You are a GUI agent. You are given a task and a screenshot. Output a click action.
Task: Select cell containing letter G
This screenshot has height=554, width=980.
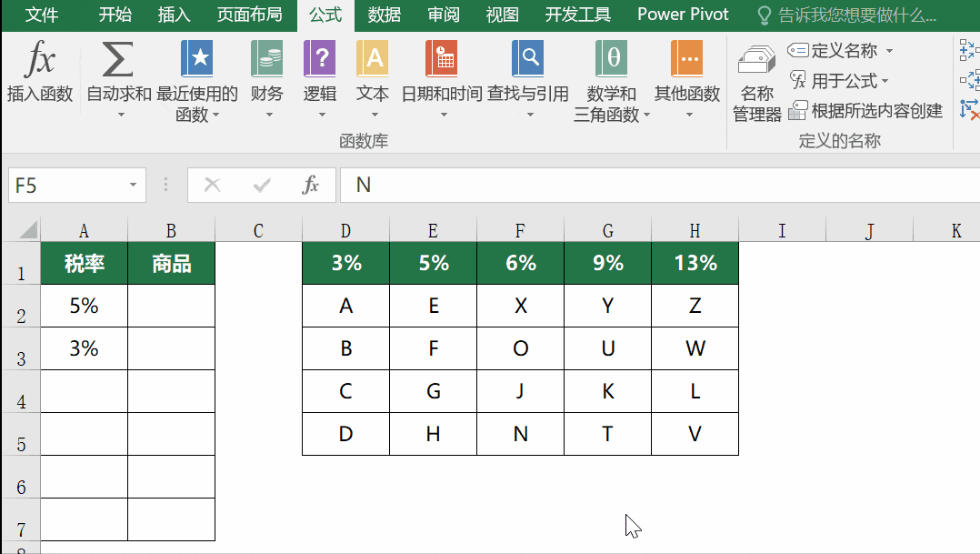[433, 391]
